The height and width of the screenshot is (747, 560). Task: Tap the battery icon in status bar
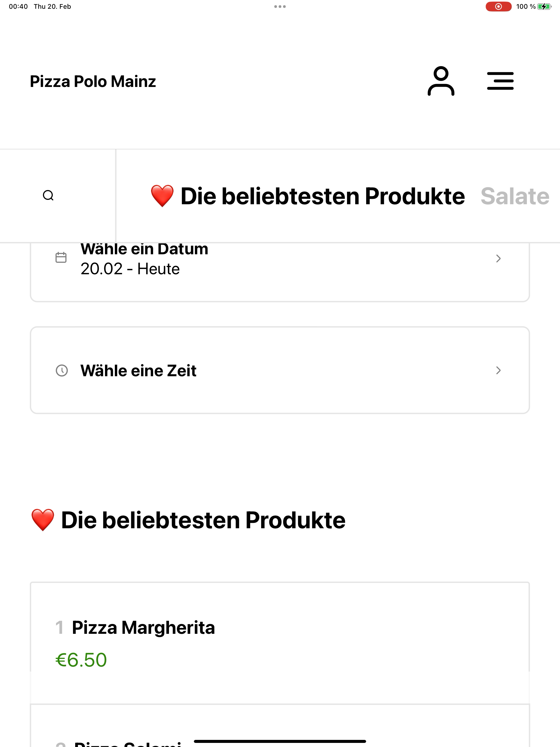[x=544, y=6]
